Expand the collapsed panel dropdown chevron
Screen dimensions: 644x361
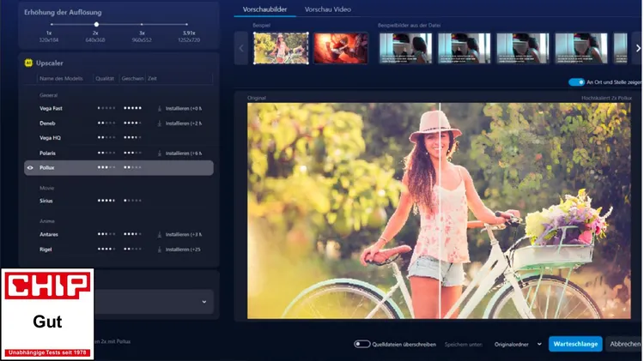(204, 302)
